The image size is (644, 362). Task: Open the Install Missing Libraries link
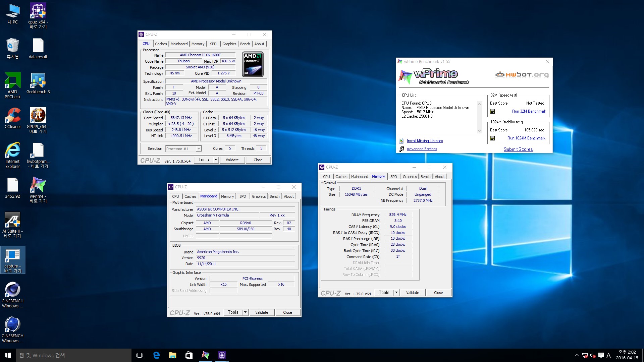pos(425,141)
